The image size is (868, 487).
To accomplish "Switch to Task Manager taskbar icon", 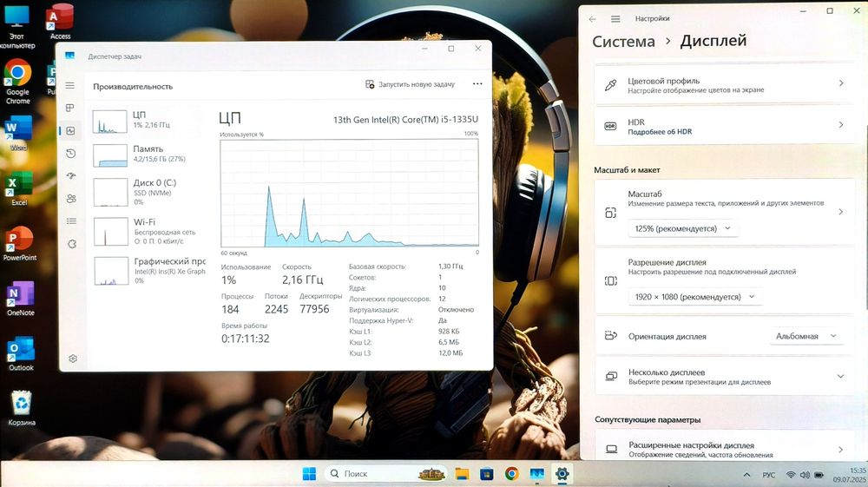I will 536,474.
